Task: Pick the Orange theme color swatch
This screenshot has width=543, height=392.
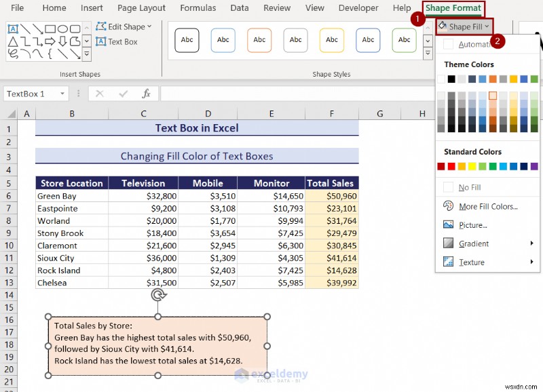Action: [493, 79]
